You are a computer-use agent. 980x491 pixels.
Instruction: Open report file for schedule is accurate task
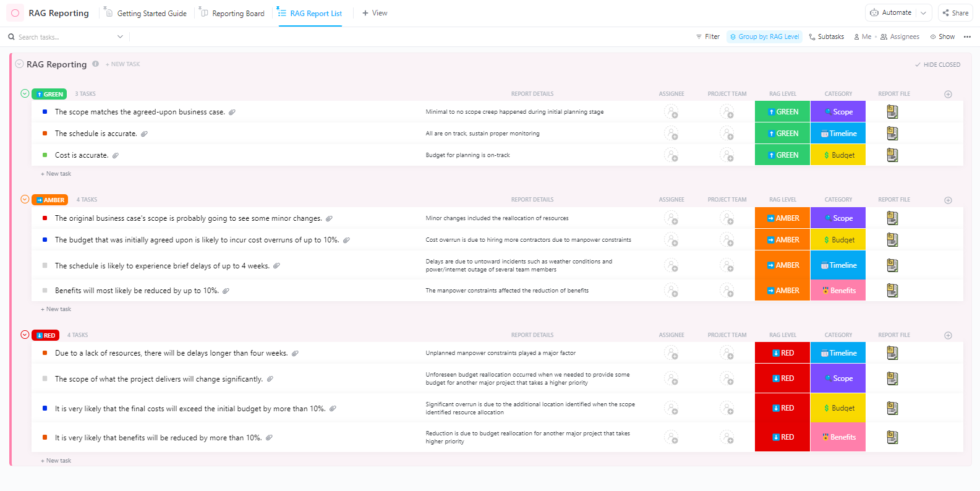[892, 134]
